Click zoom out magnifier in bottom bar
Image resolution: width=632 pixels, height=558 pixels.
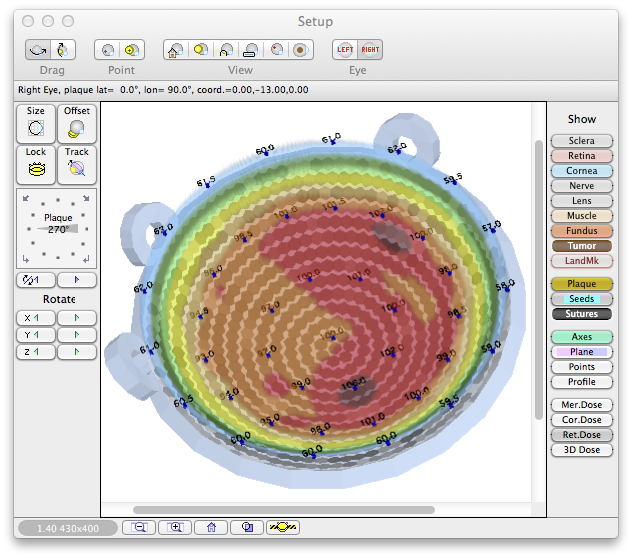139,527
